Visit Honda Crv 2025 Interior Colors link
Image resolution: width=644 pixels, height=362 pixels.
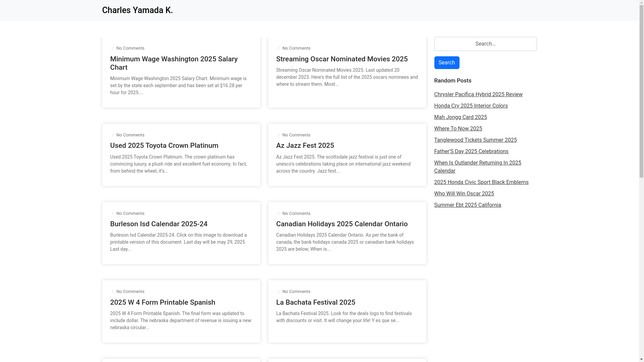click(x=471, y=106)
